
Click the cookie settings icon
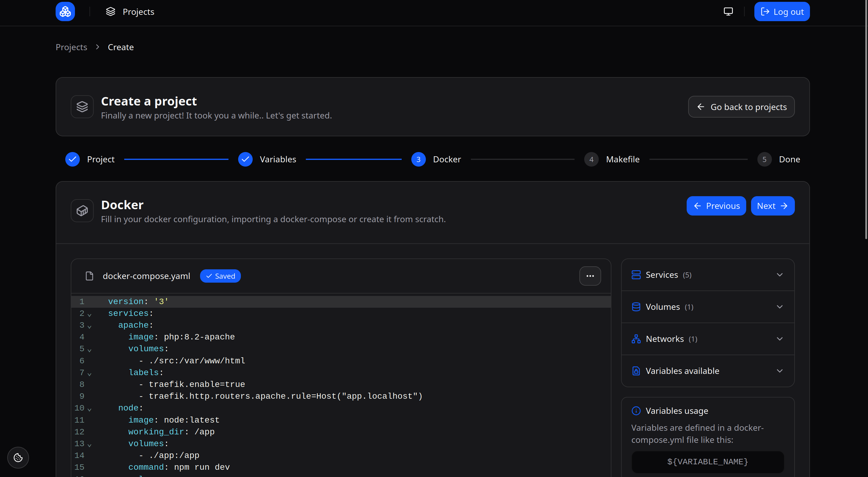coord(18,457)
